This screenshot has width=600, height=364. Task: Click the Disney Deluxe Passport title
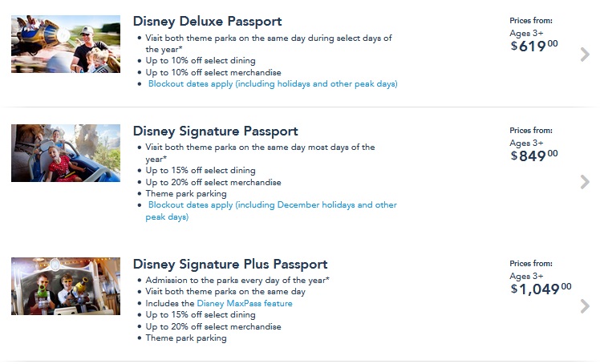click(207, 22)
